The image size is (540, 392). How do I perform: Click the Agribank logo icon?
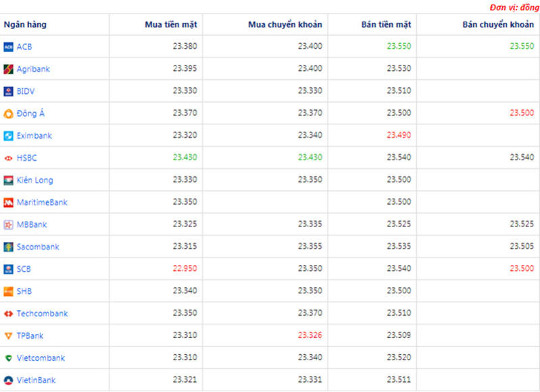pyautogui.click(x=9, y=69)
